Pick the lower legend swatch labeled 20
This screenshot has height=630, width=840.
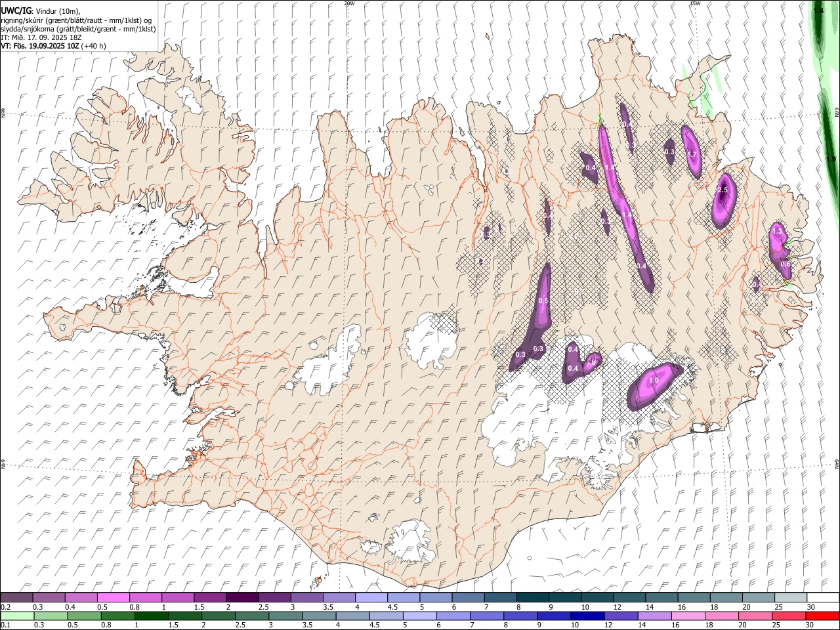click(755, 616)
